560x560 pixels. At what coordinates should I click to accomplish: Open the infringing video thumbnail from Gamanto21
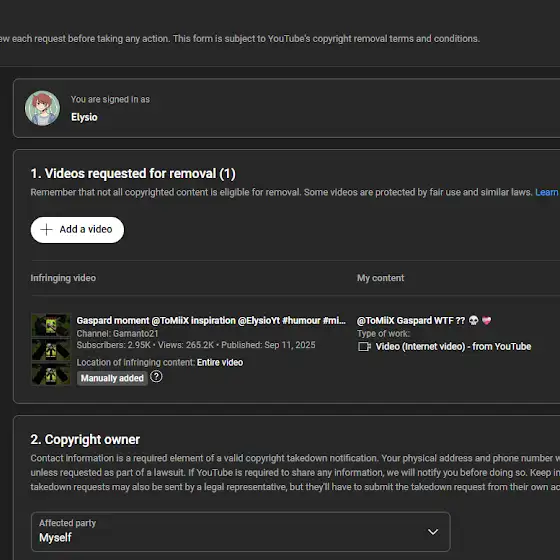point(51,349)
